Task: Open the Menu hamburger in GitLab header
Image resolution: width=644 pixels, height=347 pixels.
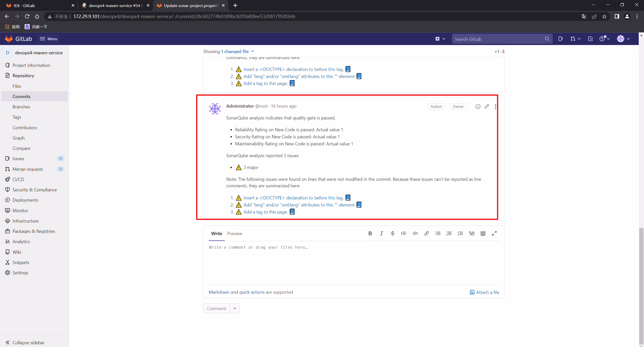Action: click(49, 39)
